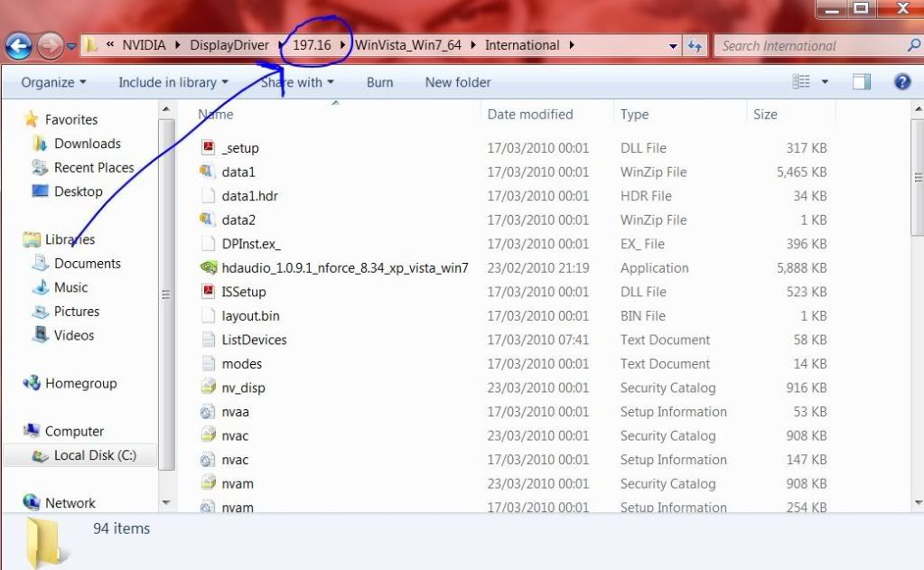Open the Organize menu
Viewport: 924px width, 570px height.
tap(53, 82)
